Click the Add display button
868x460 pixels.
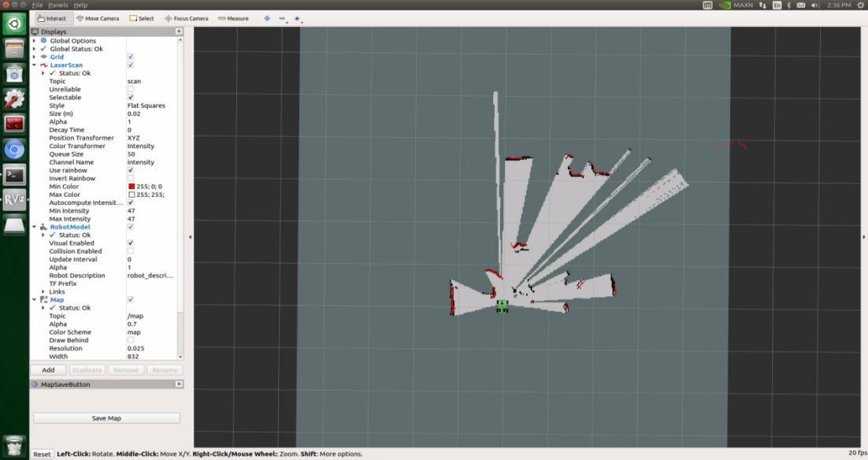[48, 369]
